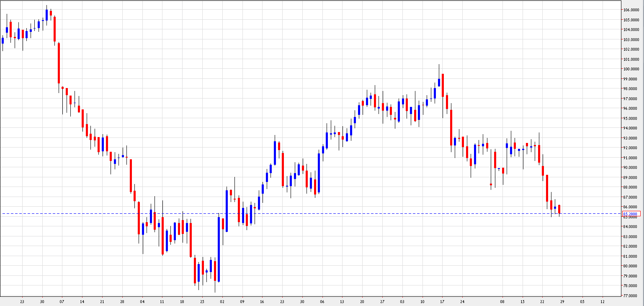Select the 24 date label on time axis
Screen dimensions: 644x306
pyautogui.click(x=462, y=301)
